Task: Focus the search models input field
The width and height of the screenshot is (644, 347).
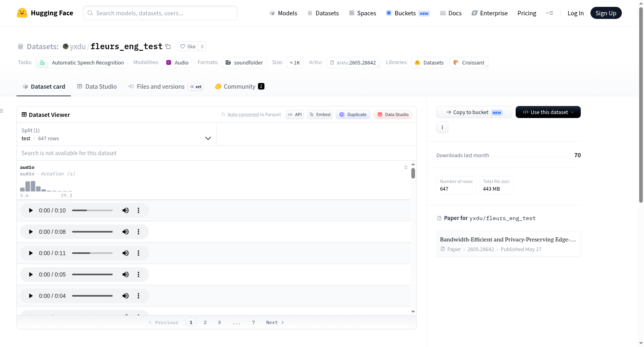Action: (160, 13)
